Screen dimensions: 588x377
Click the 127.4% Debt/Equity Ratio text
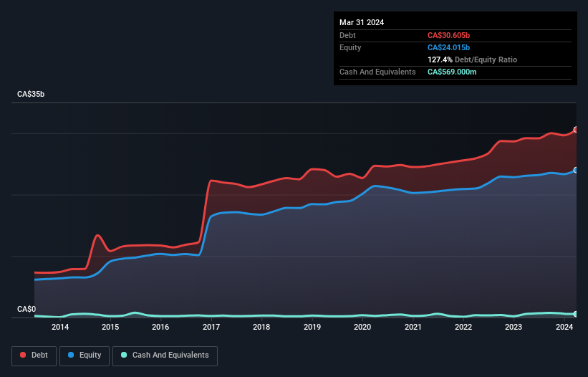click(472, 59)
